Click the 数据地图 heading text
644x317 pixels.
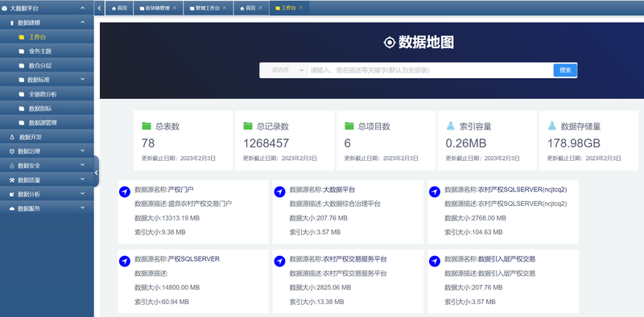(x=426, y=43)
